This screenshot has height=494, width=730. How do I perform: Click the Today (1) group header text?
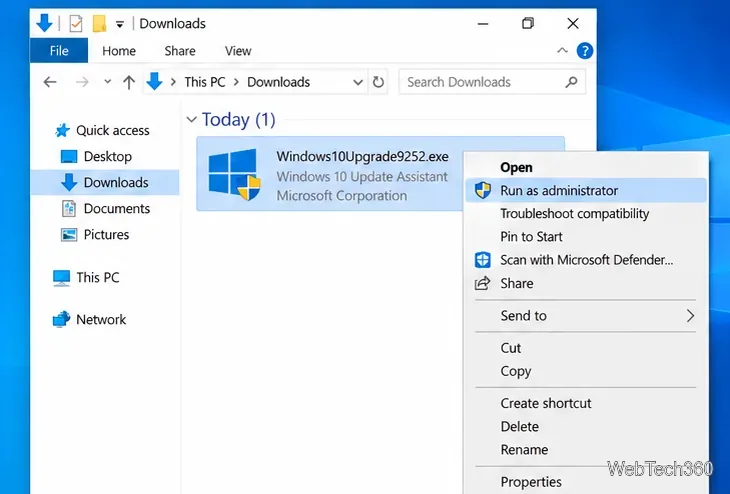click(238, 120)
